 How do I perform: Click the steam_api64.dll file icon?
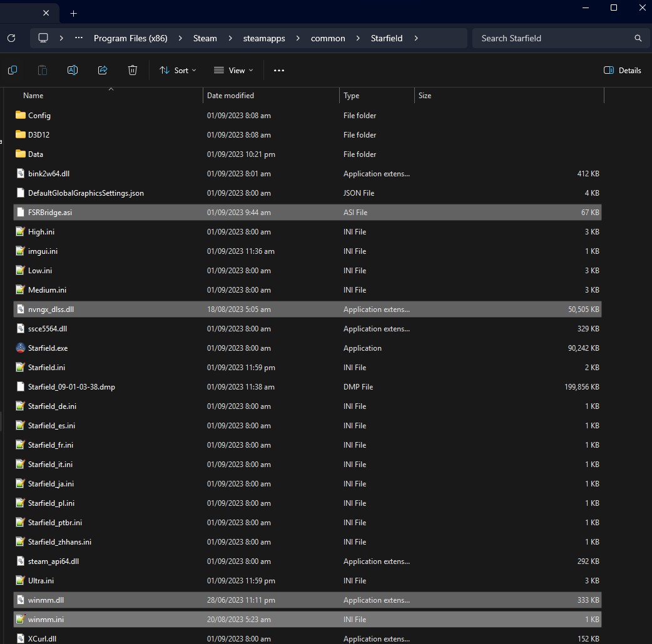[x=21, y=561]
